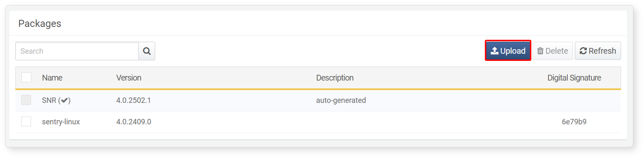Click the upload arrow icon
The image size is (644, 158).
pyautogui.click(x=494, y=51)
